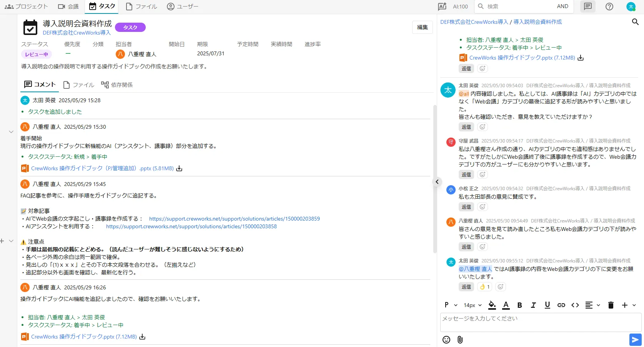Collapse the chat panel with the chevron handle

point(437,182)
